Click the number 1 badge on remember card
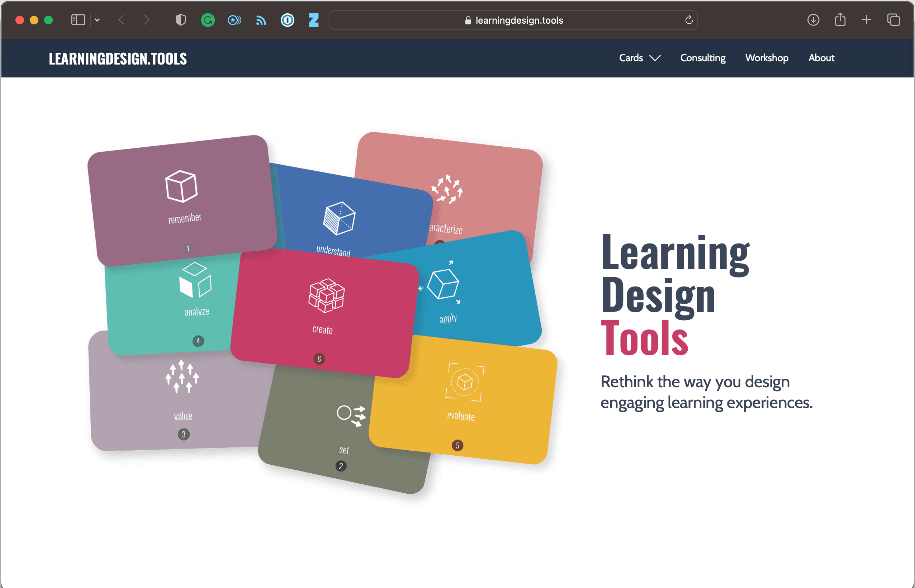The image size is (915, 588). point(188,248)
